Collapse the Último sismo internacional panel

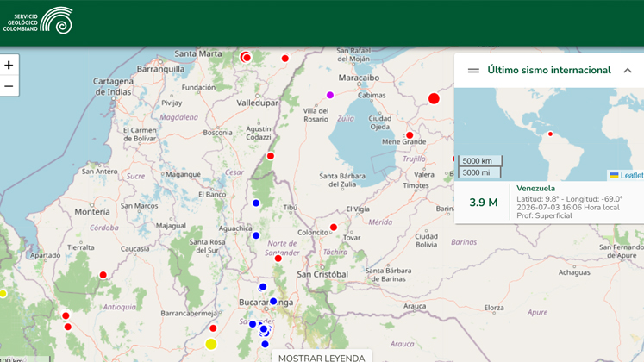(x=628, y=71)
